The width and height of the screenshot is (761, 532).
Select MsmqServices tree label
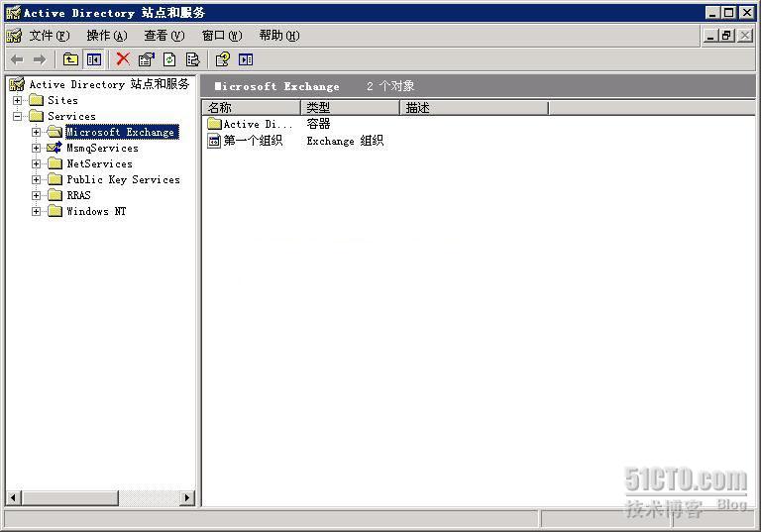[102, 148]
